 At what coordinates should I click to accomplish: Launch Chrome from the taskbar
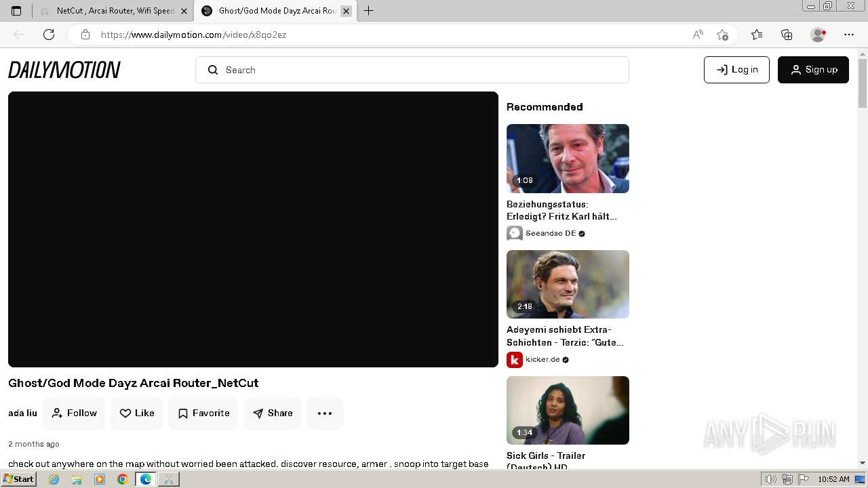pyautogui.click(x=123, y=479)
